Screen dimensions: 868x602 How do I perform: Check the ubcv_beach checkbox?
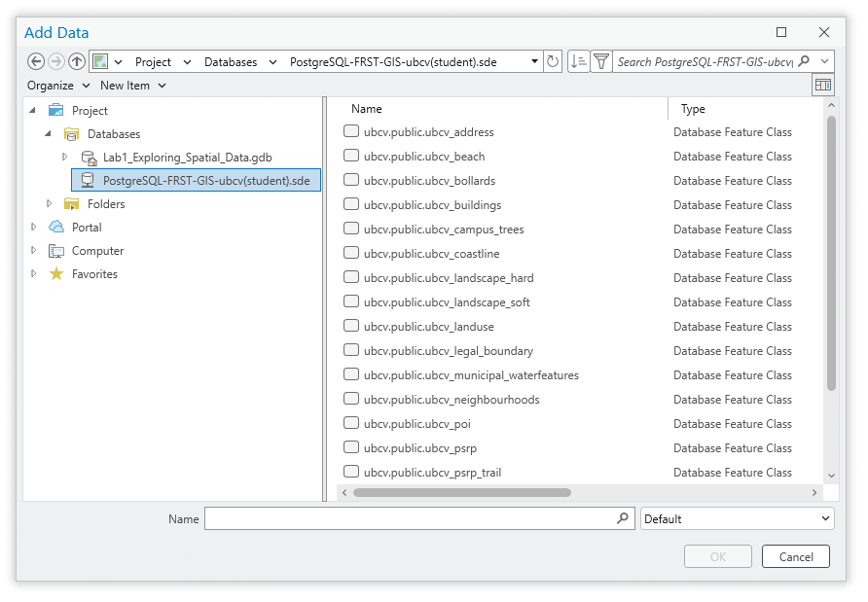point(351,156)
